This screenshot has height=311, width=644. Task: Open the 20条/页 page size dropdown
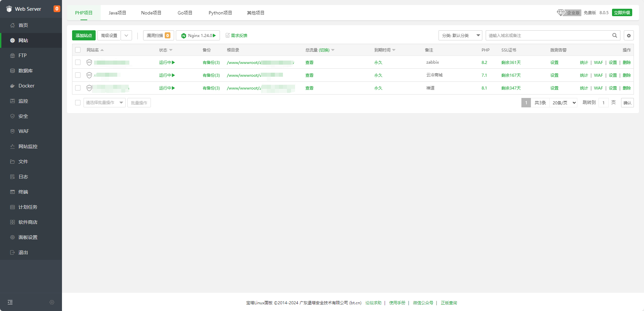(564, 103)
